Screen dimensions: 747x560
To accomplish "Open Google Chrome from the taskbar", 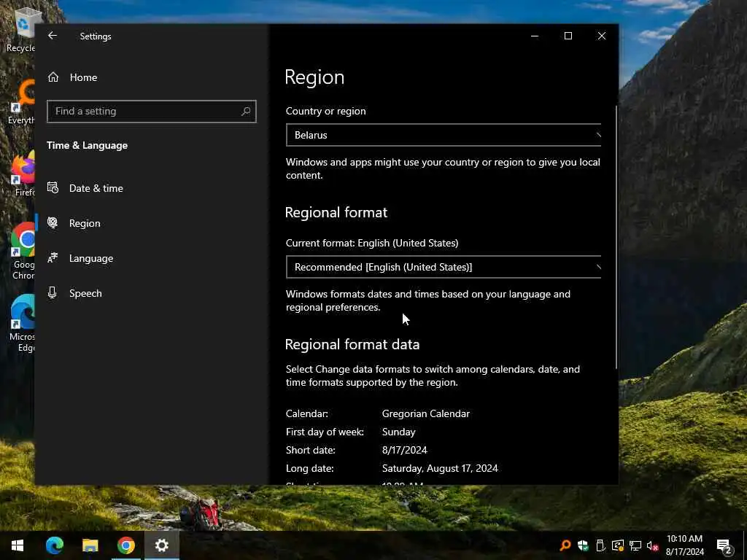I will click(x=125, y=545).
